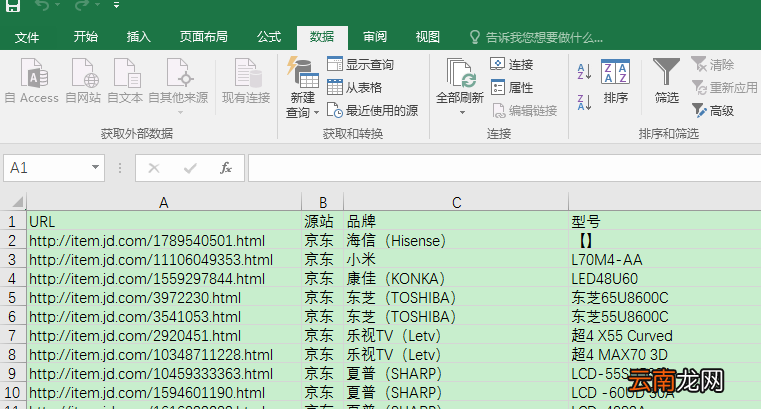Screen dimensions: 761x409
Task: Select column C header
Action: coord(456,202)
